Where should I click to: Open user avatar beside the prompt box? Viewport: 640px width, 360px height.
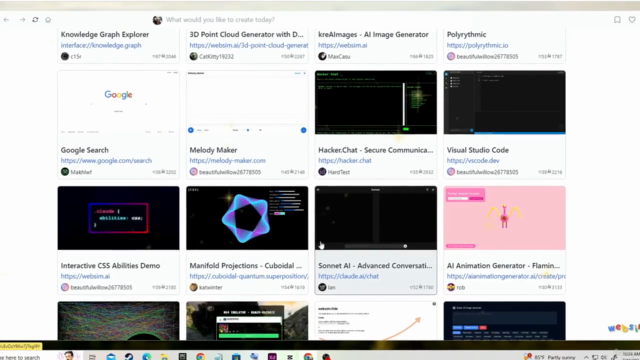pos(157,20)
